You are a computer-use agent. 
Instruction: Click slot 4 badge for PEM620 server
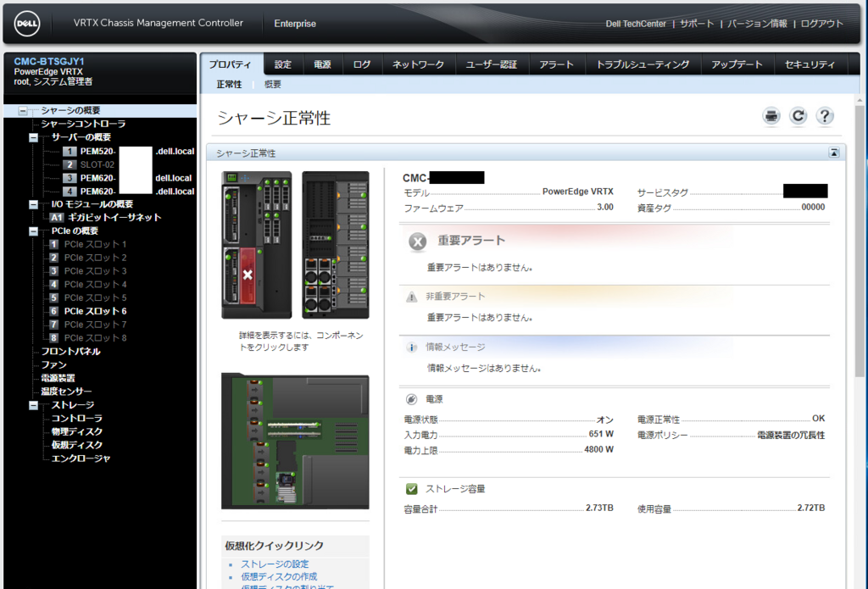coord(70,192)
